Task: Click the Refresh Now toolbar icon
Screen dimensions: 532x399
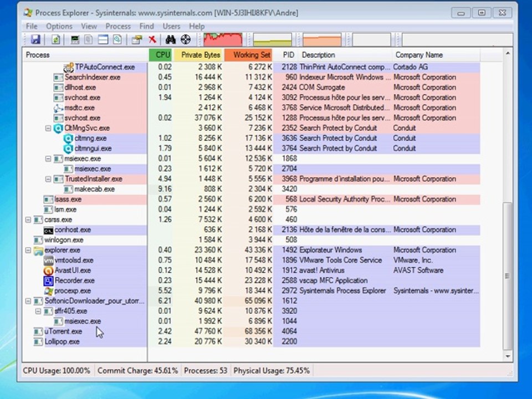Action: (55, 39)
